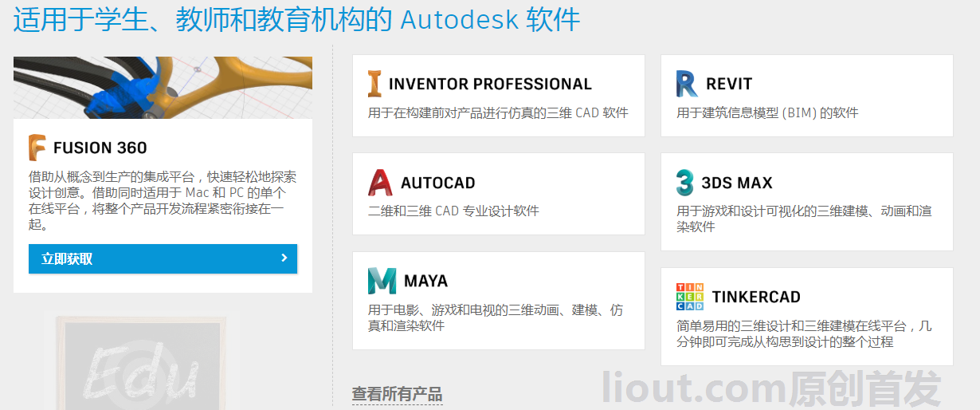The width and height of the screenshot is (980, 410).
Task: Click the AutoCAD description 二维和三维 CAD 专业设计软件
Action: click(x=453, y=211)
